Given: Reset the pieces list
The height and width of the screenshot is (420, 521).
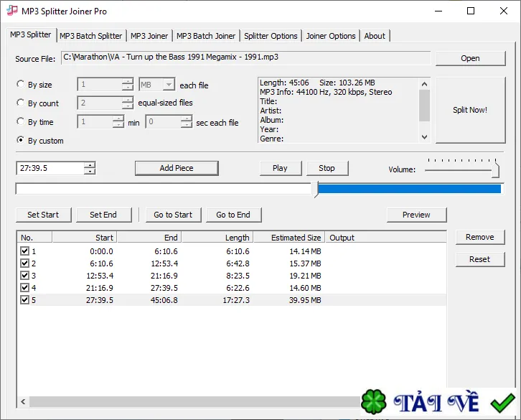Looking at the screenshot, I should 480,259.
